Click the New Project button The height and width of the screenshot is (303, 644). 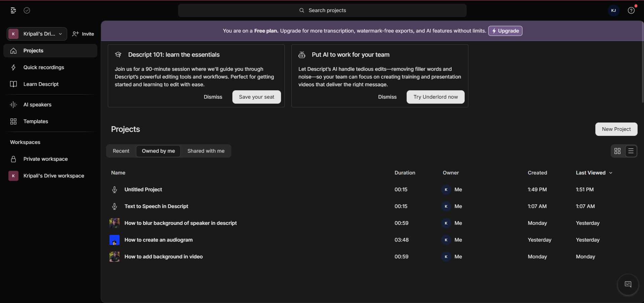coord(616,129)
